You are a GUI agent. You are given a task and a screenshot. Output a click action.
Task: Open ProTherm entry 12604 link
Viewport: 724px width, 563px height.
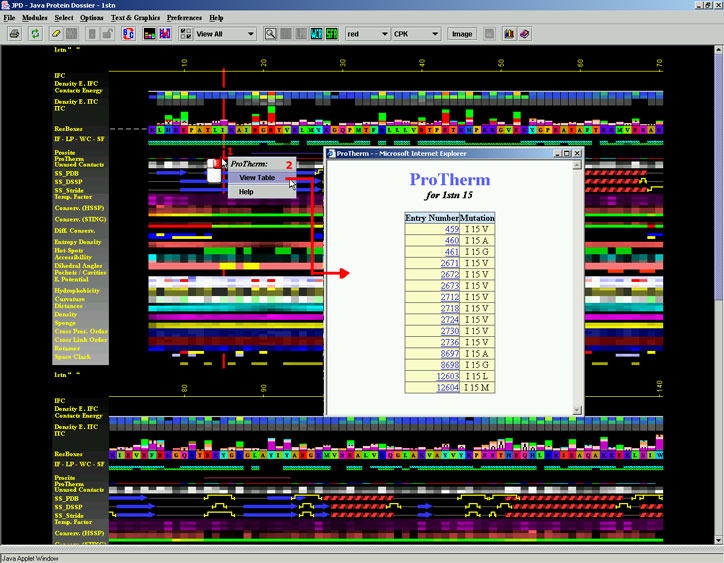point(447,387)
